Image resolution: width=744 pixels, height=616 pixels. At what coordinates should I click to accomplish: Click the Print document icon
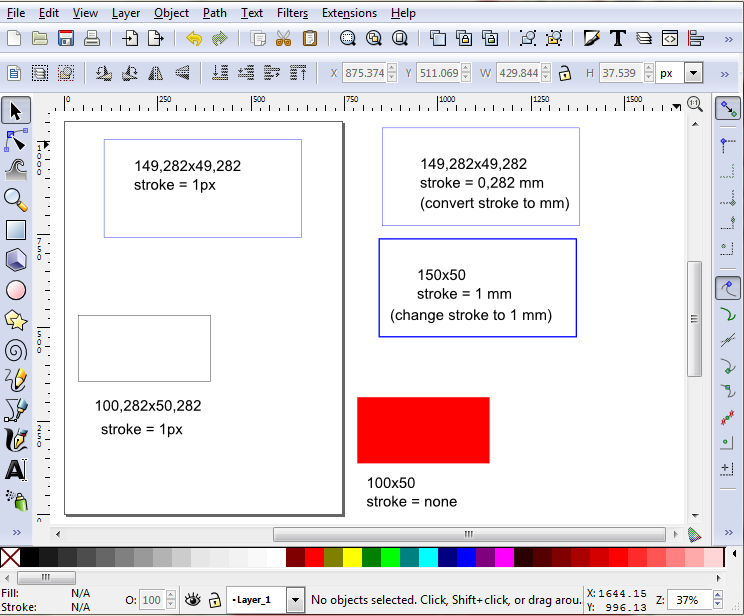click(x=92, y=39)
